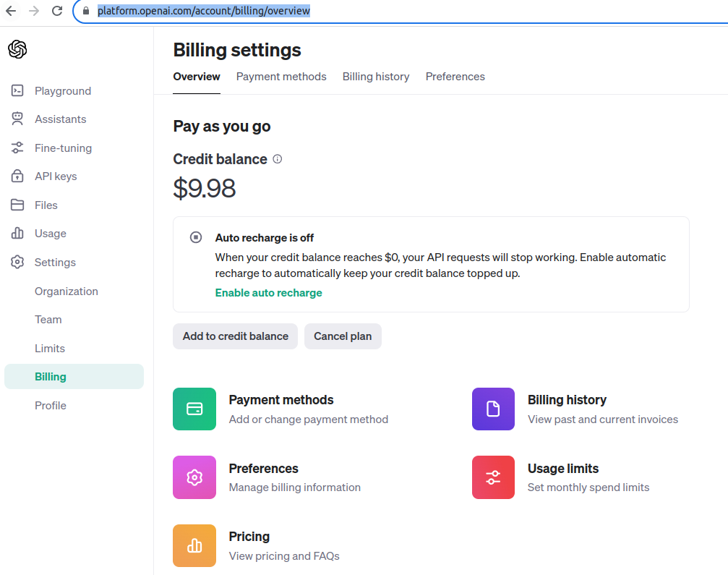Click the red Usage limits sliders icon
Image resolution: width=728 pixels, height=575 pixels.
point(493,477)
